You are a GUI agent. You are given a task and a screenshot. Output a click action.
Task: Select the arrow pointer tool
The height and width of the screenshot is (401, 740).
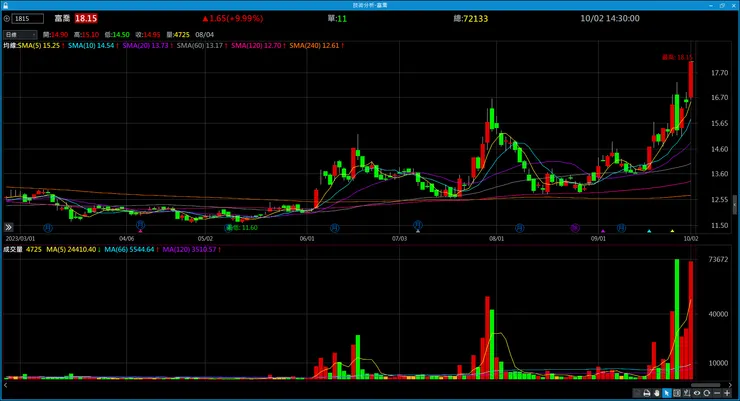pos(666,393)
